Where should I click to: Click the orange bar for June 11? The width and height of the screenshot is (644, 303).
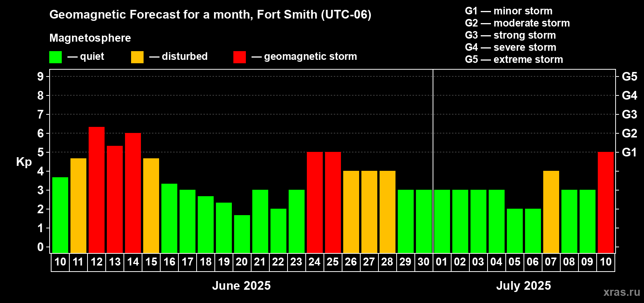coord(78,206)
